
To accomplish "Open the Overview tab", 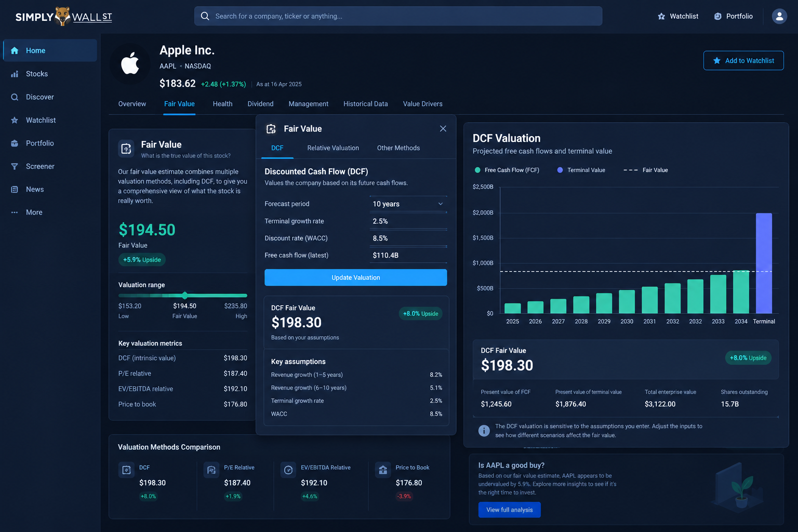I will (132, 104).
